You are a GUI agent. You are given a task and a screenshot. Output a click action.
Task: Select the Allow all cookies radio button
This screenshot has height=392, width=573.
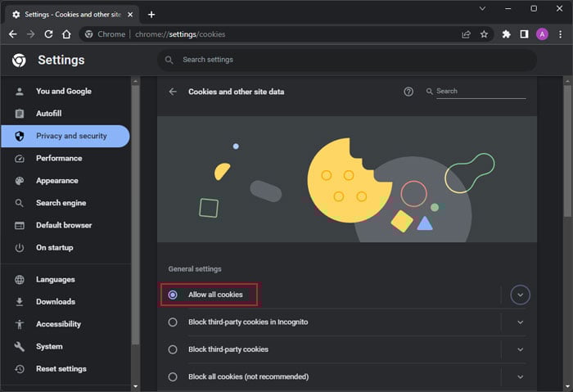click(x=173, y=295)
